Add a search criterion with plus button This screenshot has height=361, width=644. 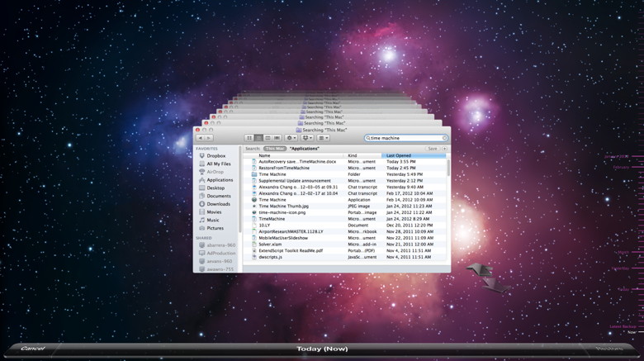coord(444,149)
